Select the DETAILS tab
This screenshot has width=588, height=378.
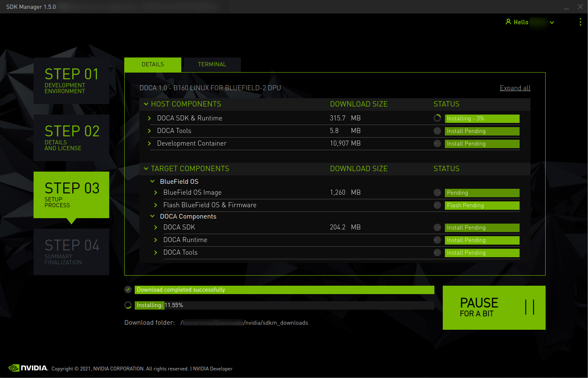point(153,65)
